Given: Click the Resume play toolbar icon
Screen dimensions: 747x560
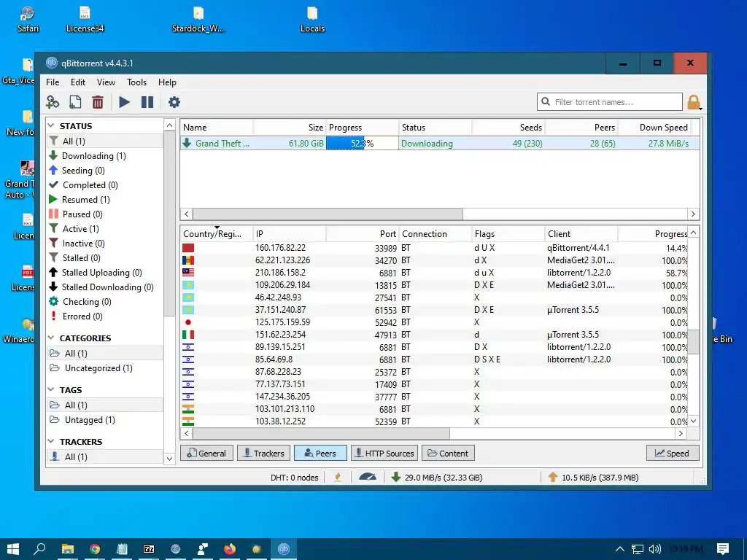Looking at the screenshot, I should tap(124, 102).
